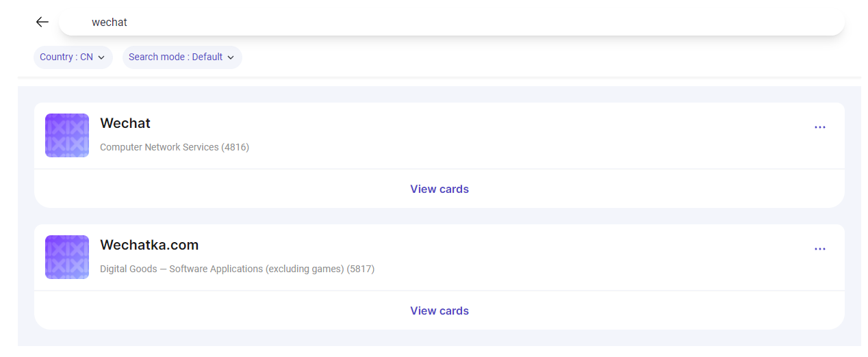Viewport: 868px width, 357px height.
Task: Focus the search field containing "wechat"
Action: pyautogui.click(x=452, y=22)
